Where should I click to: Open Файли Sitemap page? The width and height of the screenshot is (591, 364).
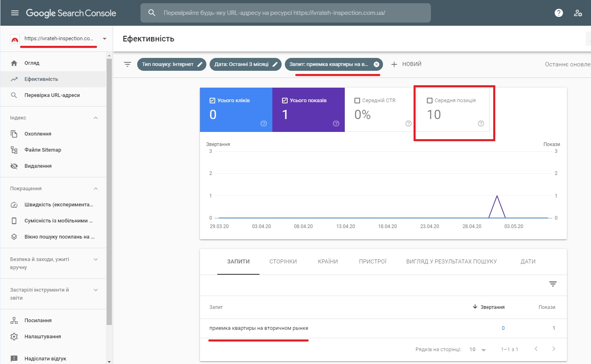click(x=53, y=150)
